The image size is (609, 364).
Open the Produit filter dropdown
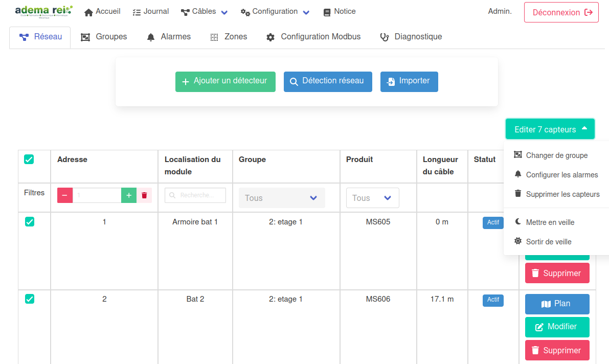tap(372, 198)
